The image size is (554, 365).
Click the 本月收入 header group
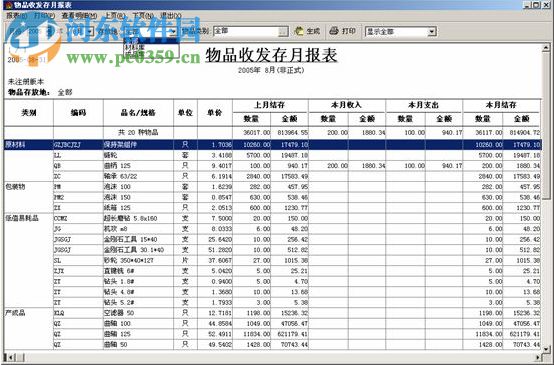pos(346,105)
